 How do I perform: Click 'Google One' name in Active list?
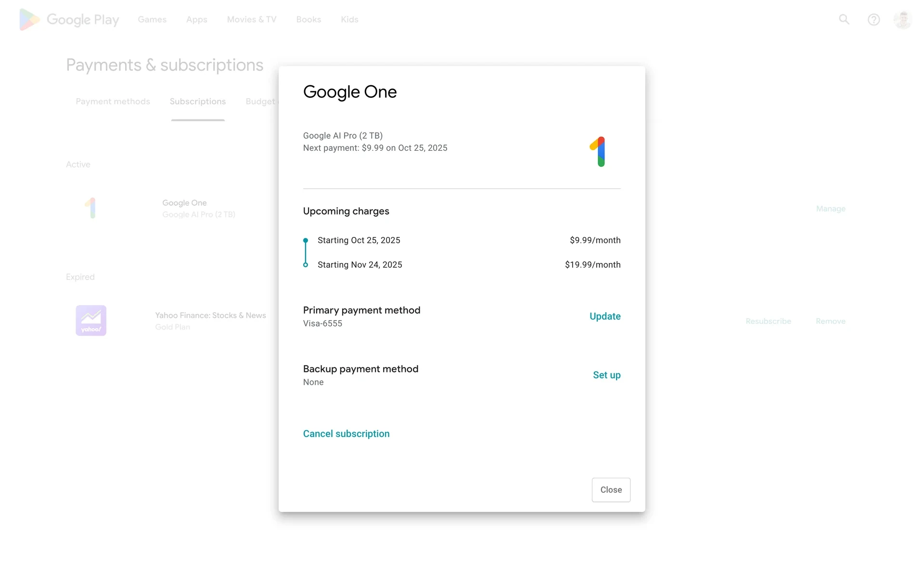(x=184, y=203)
